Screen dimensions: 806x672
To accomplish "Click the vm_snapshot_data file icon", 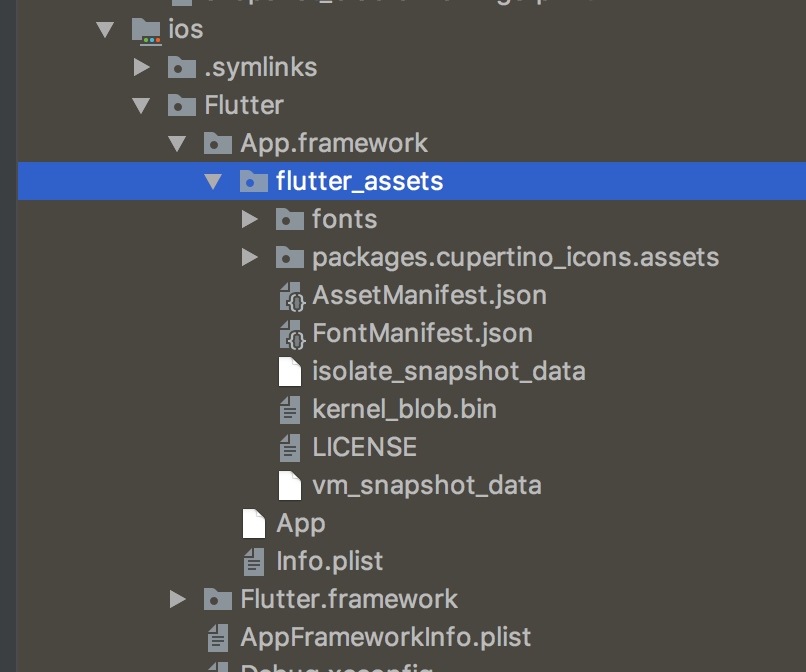I will [x=290, y=485].
